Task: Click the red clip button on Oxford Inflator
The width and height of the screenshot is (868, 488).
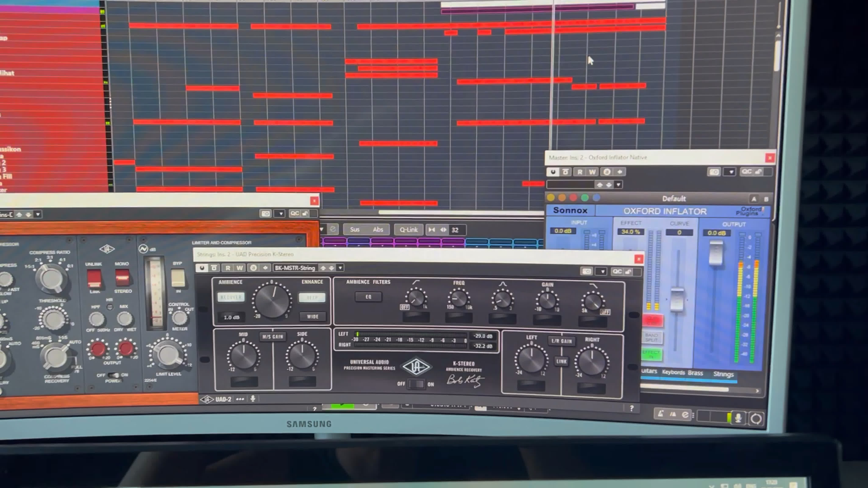Action: (x=652, y=320)
